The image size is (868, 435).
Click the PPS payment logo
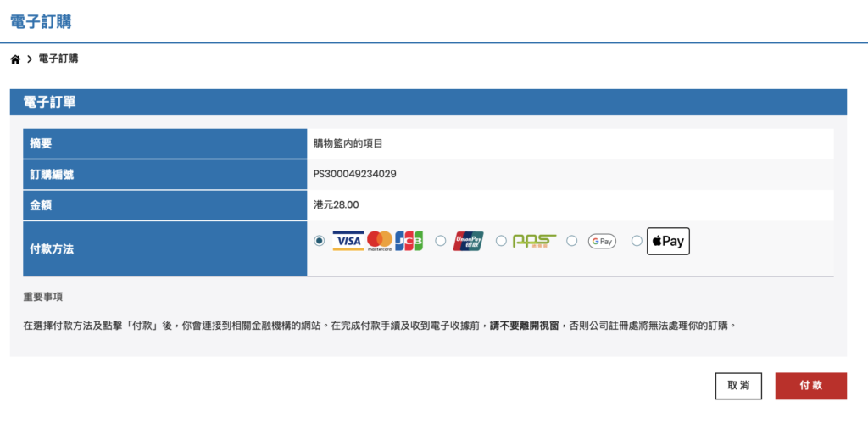click(534, 241)
